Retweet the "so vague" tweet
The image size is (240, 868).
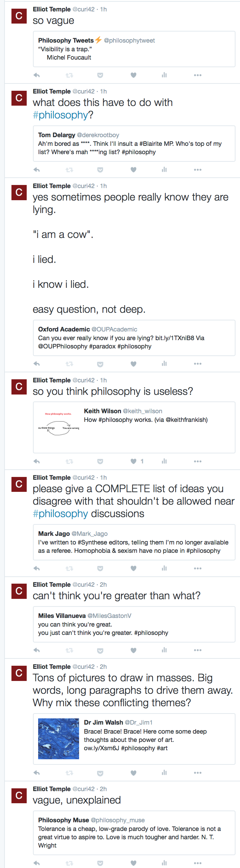69,75
